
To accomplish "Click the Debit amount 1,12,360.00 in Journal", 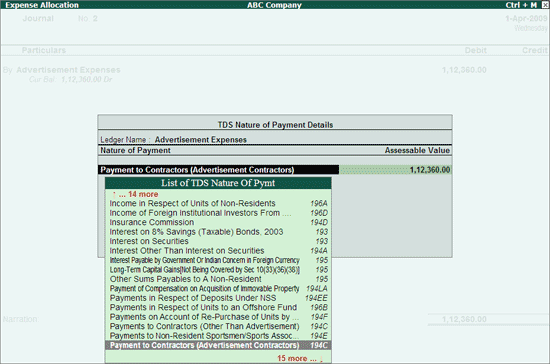I will click(x=464, y=70).
